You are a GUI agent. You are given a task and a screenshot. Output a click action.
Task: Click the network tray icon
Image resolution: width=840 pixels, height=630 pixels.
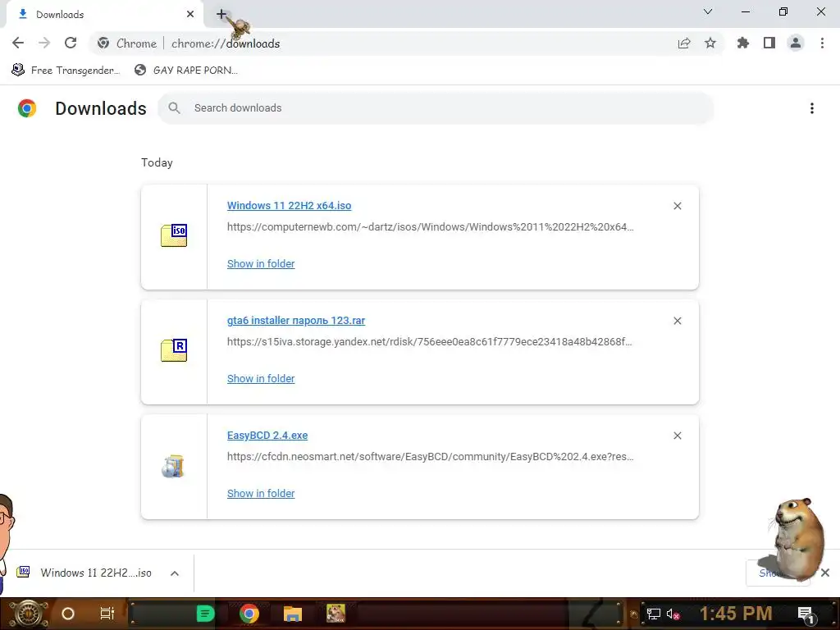coord(653,614)
